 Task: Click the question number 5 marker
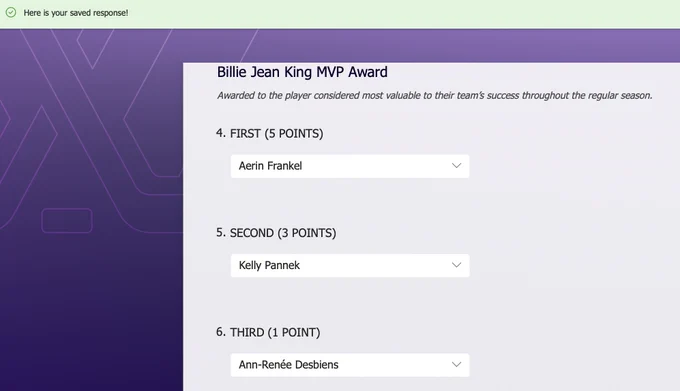[221, 232]
